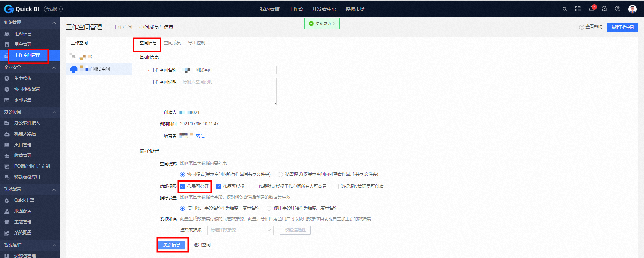Viewport: 644px width, 258px height.
Task: Switch to the 导出控制 tab
Action: tap(196, 43)
